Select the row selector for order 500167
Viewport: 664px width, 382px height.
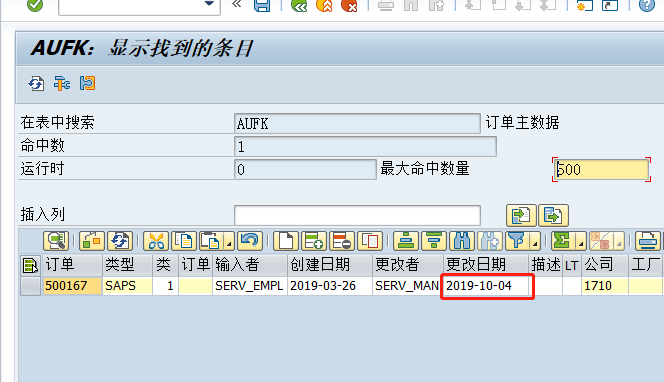click(x=30, y=286)
